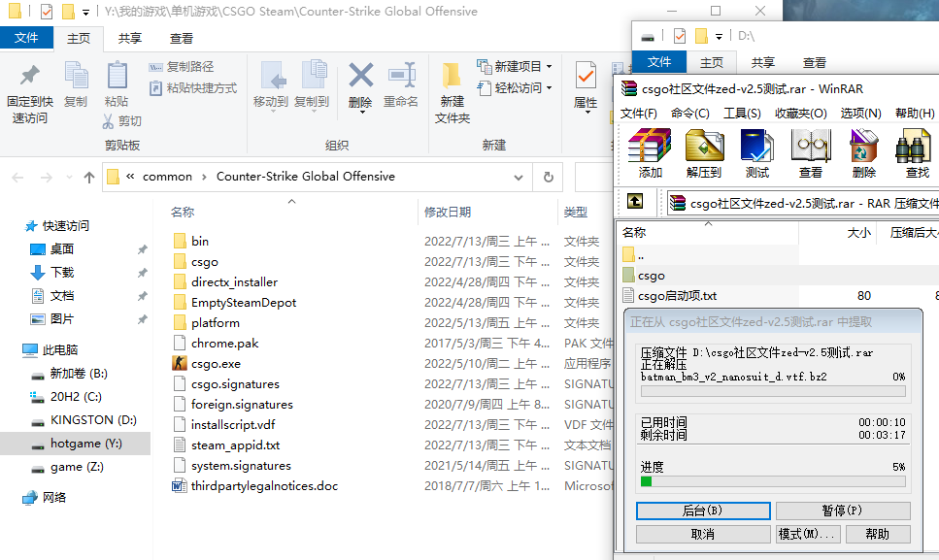Click 后台(B) button in extraction dialog
The width and height of the screenshot is (939, 560).
point(703,511)
